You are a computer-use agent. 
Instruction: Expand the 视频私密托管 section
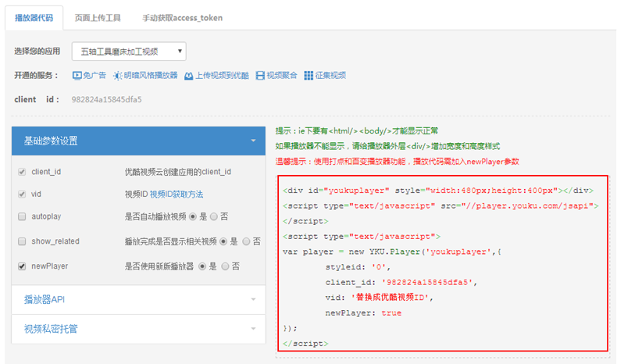pyautogui.click(x=137, y=329)
